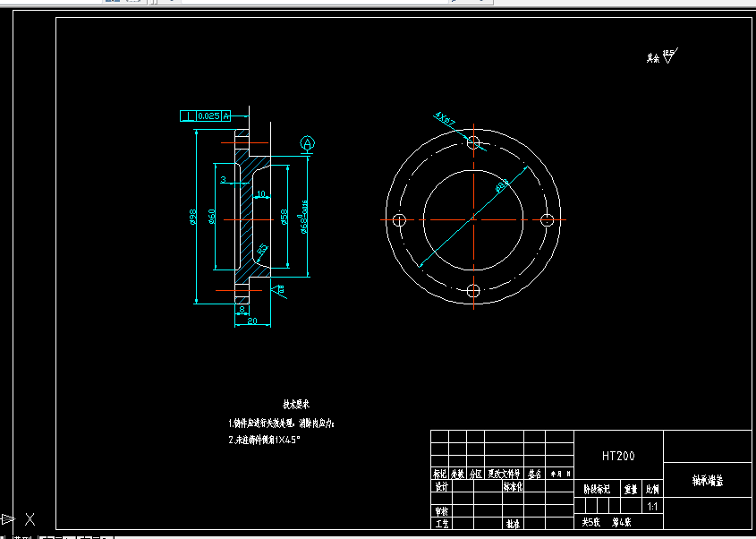Select the 0.025 perpendicularity tolerance value
Screen dimensions: 756x539
(208, 115)
